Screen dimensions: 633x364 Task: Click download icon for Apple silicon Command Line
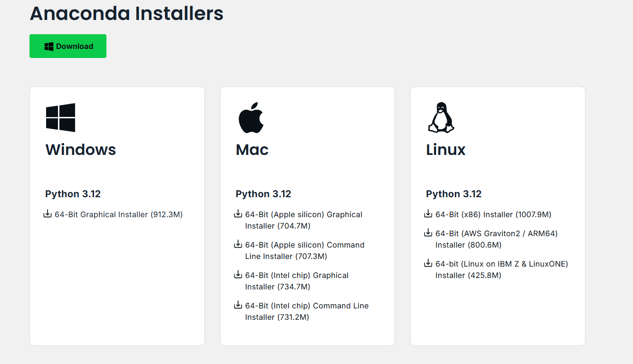[238, 245]
